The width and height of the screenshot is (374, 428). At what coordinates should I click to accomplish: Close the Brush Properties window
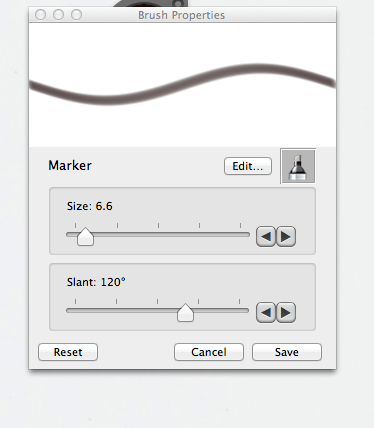pyautogui.click(x=40, y=15)
